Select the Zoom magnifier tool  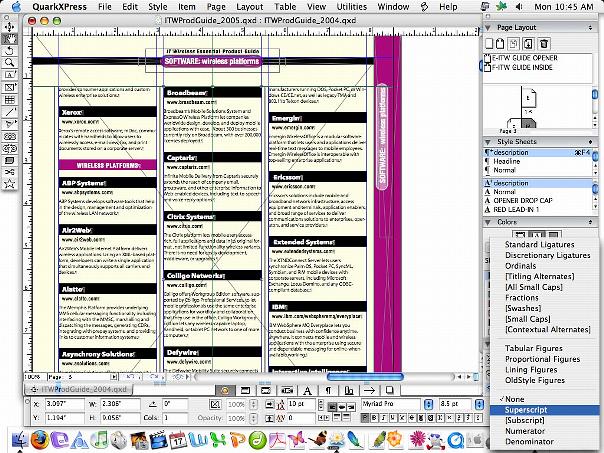tap(9, 62)
